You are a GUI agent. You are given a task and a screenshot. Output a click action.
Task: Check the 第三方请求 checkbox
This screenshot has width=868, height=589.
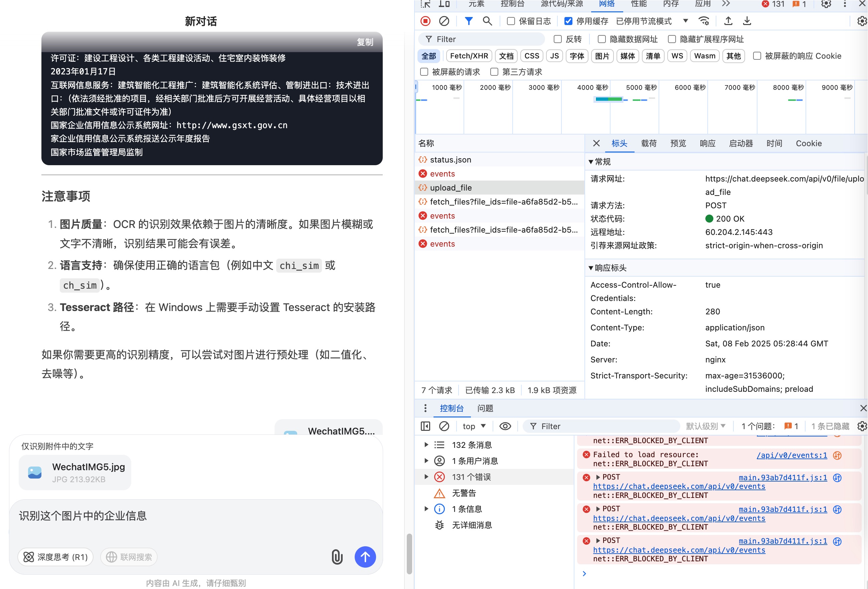pos(494,72)
